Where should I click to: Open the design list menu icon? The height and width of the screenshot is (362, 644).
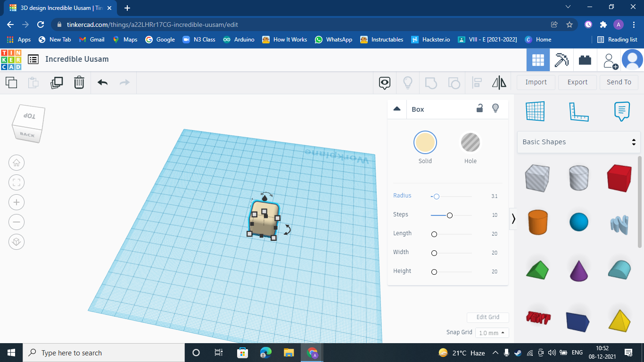tap(33, 59)
